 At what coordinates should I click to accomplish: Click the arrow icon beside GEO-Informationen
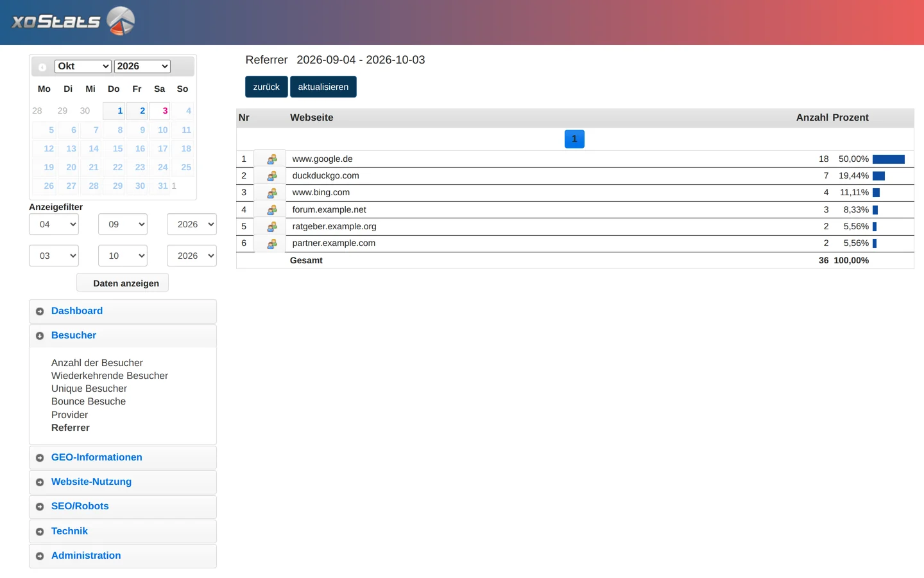coord(40,458)
